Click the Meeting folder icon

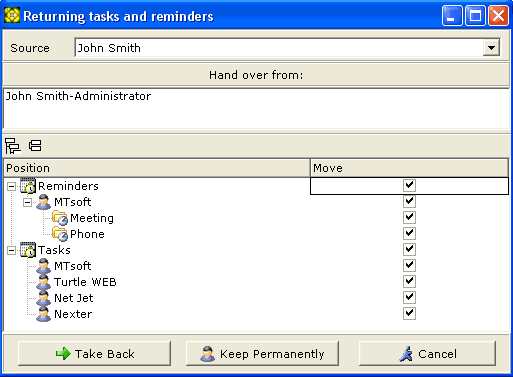coord(60,218)
